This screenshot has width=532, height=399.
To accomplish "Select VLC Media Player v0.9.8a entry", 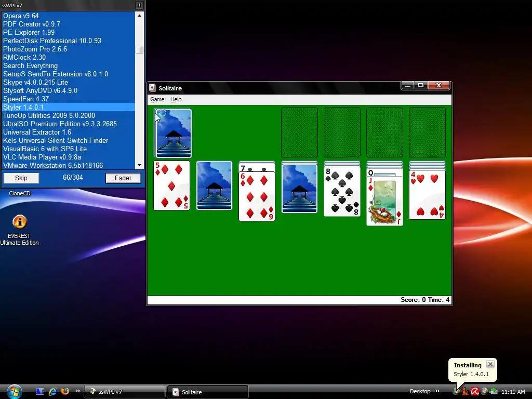I will pos(69,157).
